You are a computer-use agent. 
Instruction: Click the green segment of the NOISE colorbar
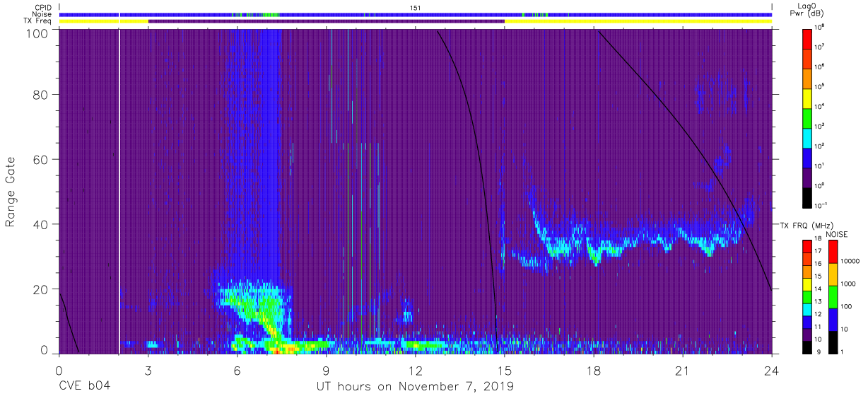(833, 296)
